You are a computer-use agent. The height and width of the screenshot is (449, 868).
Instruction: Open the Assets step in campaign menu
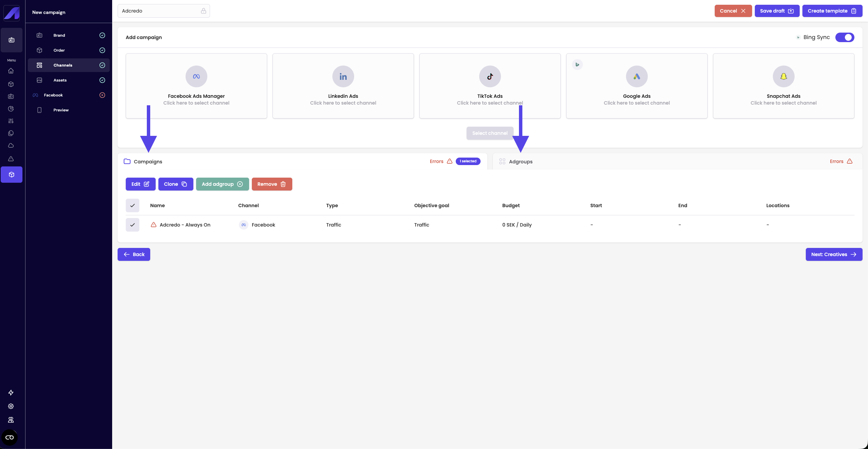coord(60,80)
